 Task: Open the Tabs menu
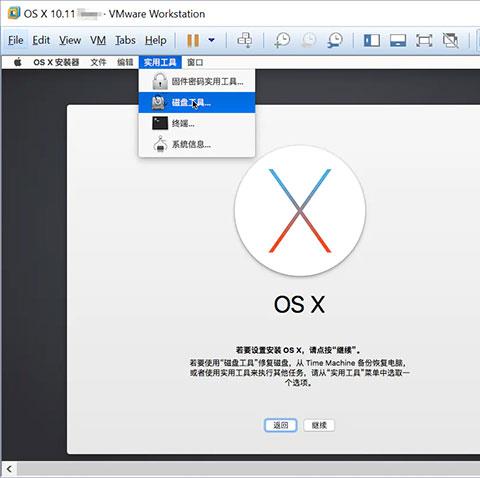pos(125,40)
